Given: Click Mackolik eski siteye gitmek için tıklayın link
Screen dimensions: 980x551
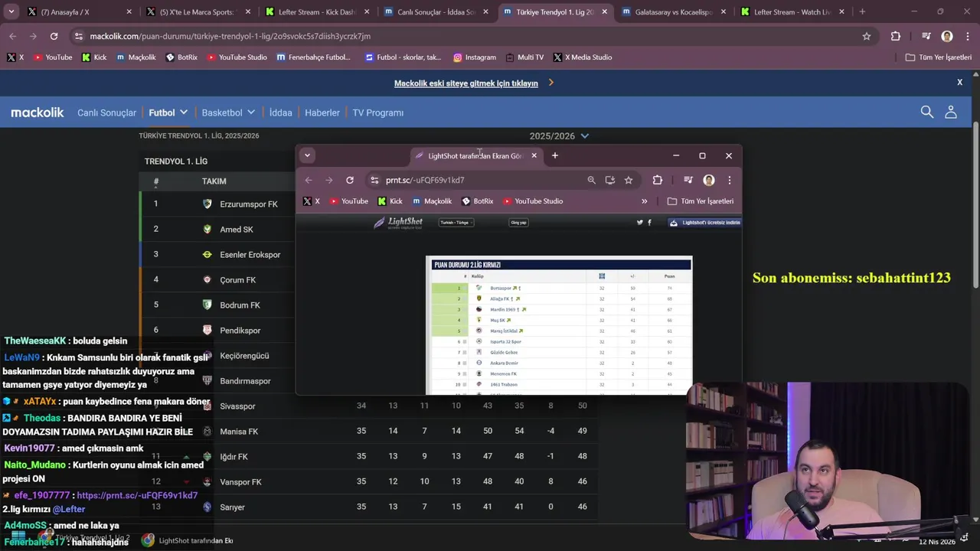Looking at the screenshot, I should point(466,83).
